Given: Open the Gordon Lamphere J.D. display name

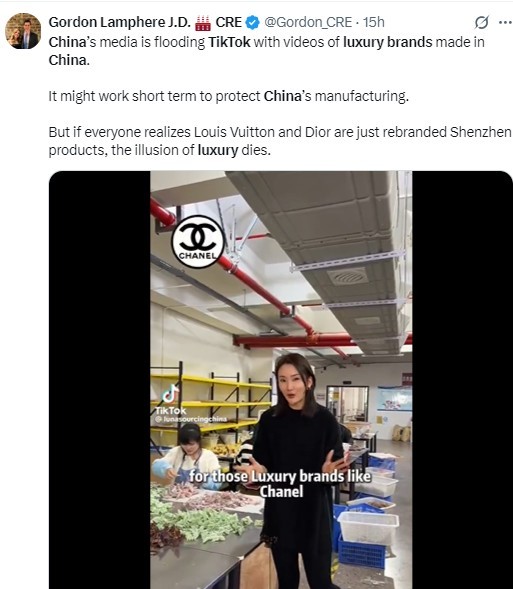Looking at the screenshot, I should pos(120,23).
